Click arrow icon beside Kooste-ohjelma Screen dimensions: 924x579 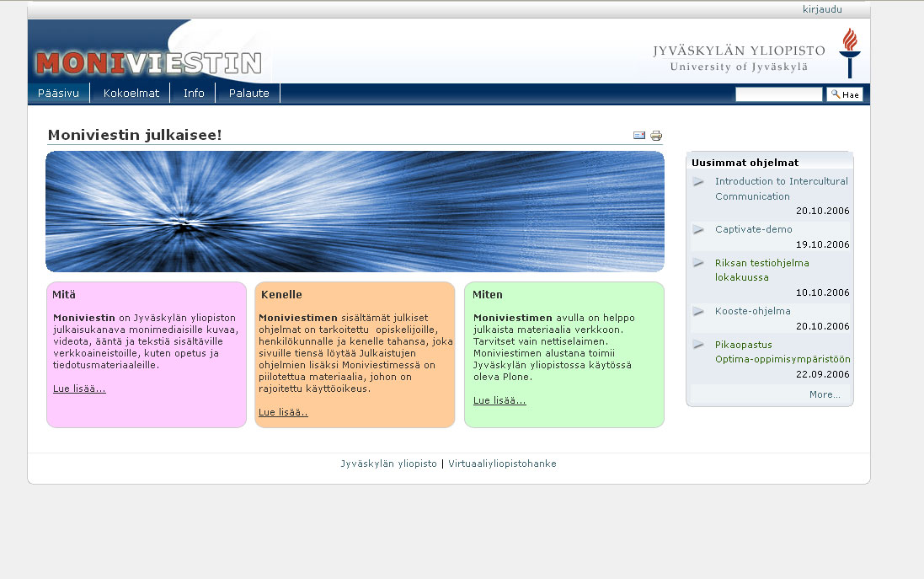click(698, 311)
